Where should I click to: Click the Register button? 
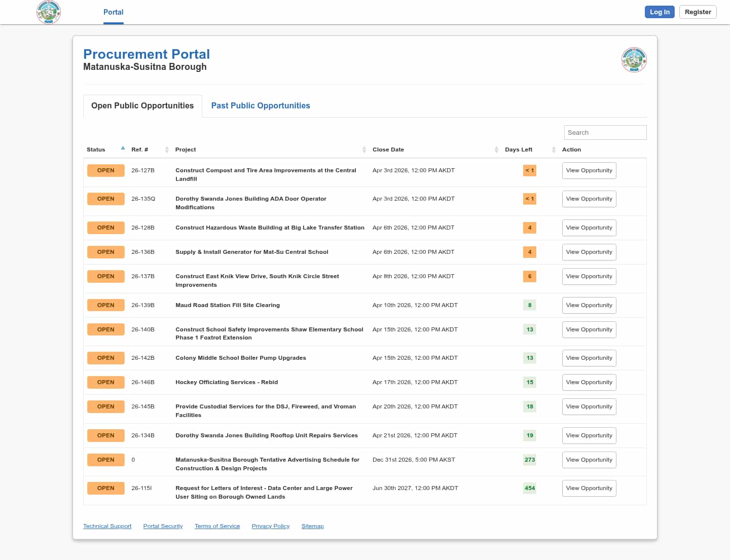(698, 12)
